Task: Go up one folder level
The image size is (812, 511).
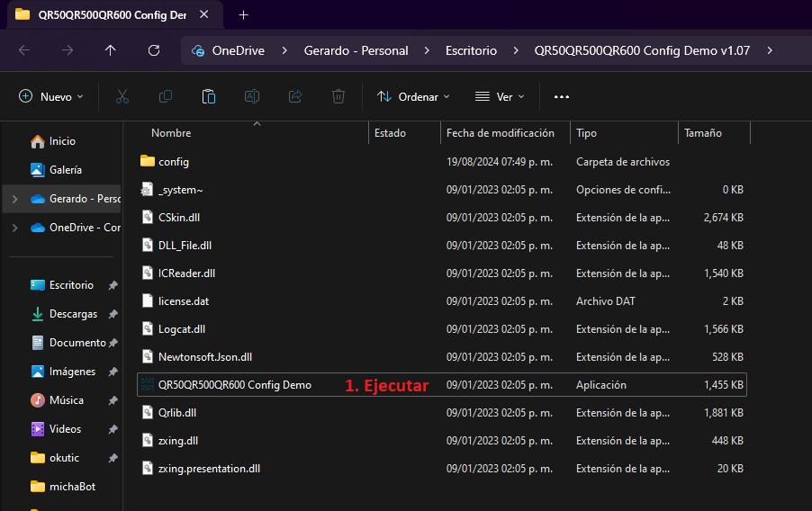Action: [x=111, y=50]
